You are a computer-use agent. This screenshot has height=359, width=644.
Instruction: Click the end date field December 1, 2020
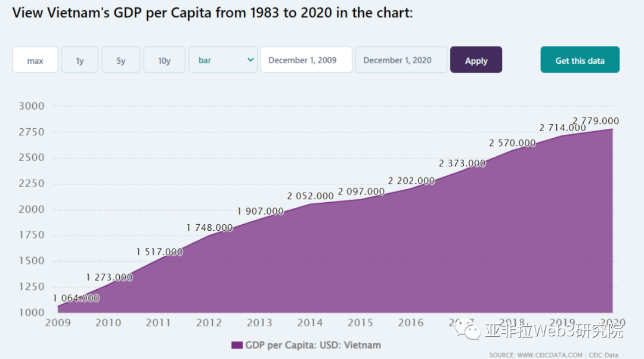point(401,60)
